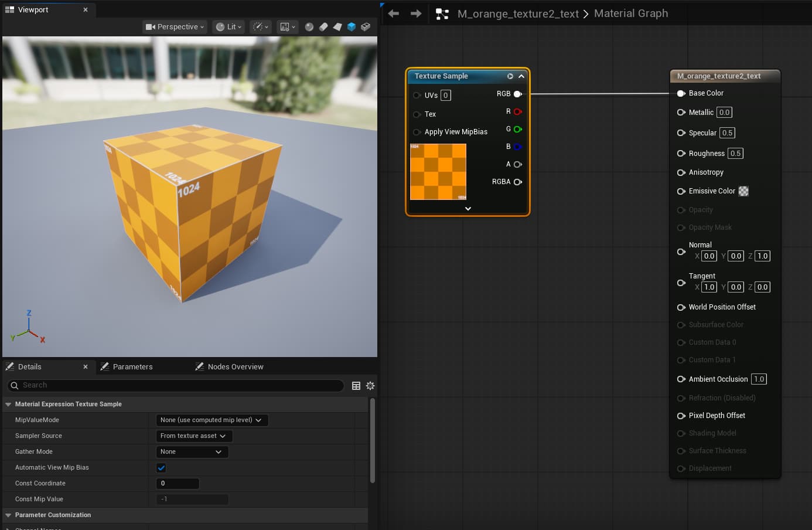Image resolution: width=812 pixels, height=530 pixels.
Task: Open the Sampler Source dropdown
Action: (x=194, y=436)
